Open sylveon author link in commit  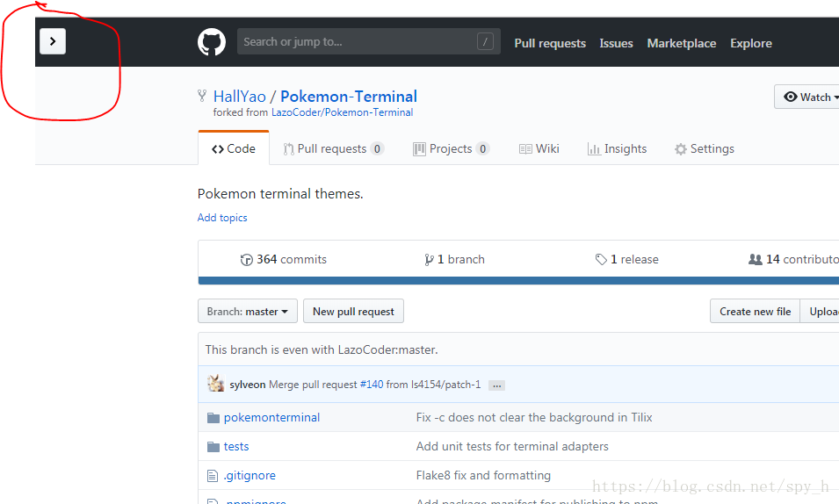click(x=247, y=385)
